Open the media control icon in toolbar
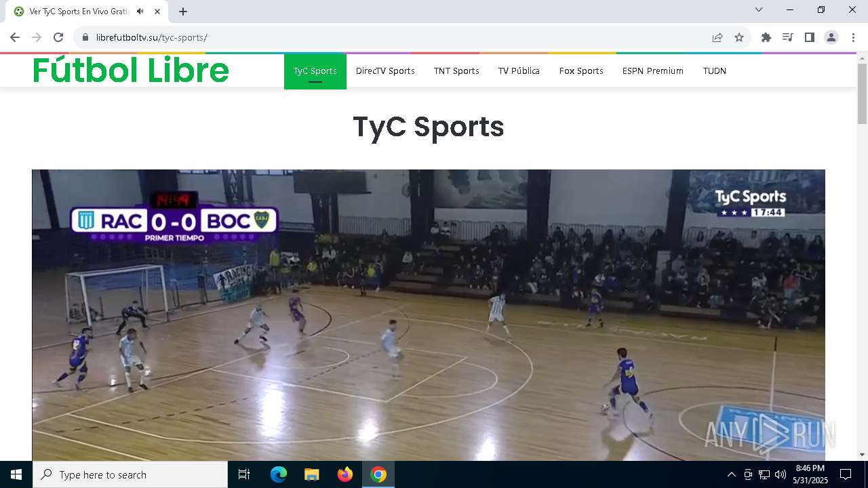 tap(787, 37)
